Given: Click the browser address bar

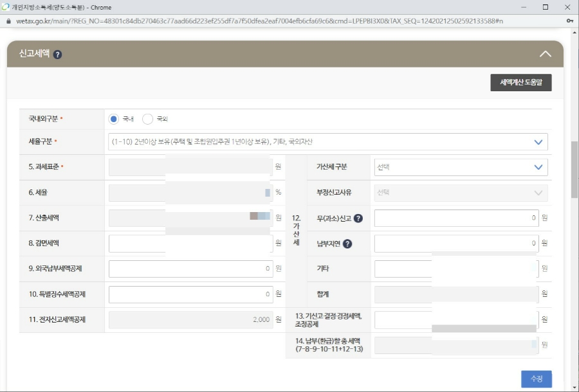Looking at the screenshot, I should point(257,20).
